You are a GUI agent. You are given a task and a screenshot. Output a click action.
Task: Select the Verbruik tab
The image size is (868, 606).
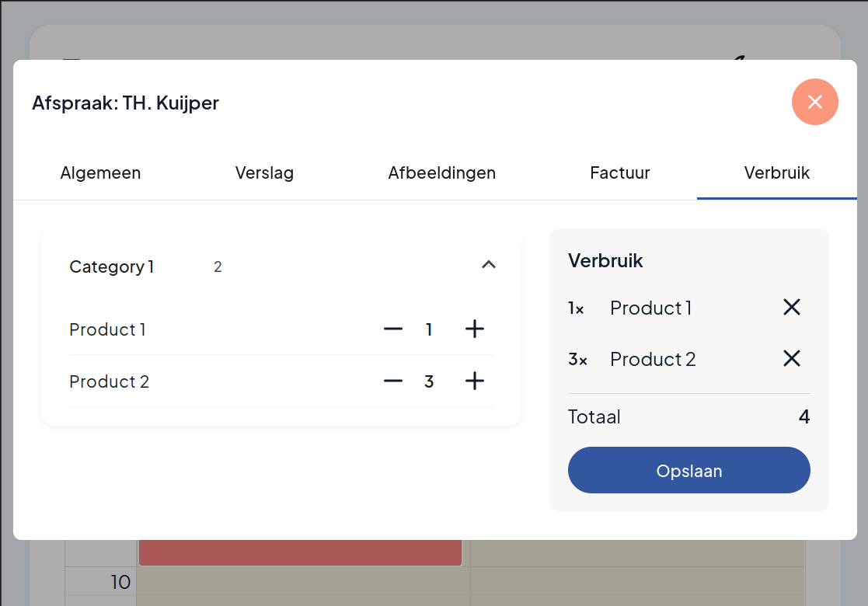776,172
